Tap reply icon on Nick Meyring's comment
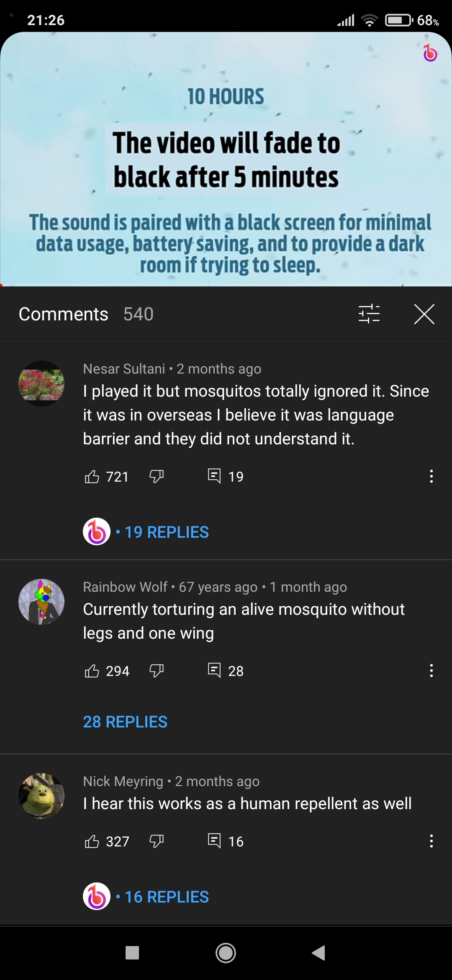 (214, 841)
